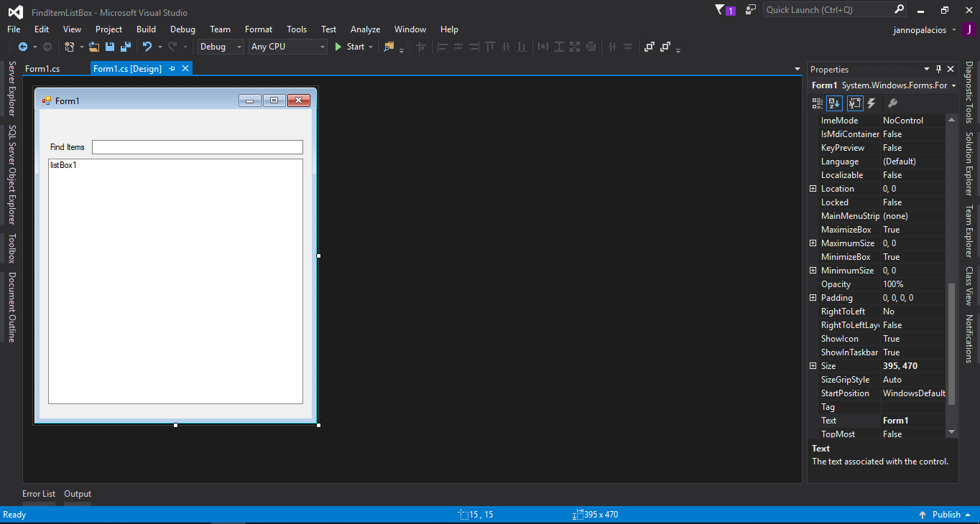Open the Build menu
The image size is (980, 524).
[x=146, y=29]
